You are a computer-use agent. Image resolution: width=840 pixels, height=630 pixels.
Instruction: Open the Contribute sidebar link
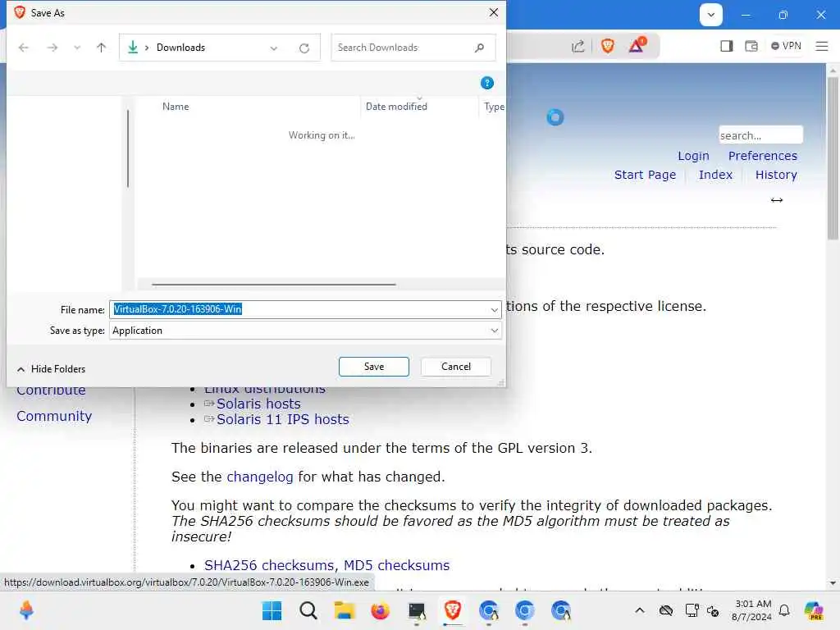(51, 391)
